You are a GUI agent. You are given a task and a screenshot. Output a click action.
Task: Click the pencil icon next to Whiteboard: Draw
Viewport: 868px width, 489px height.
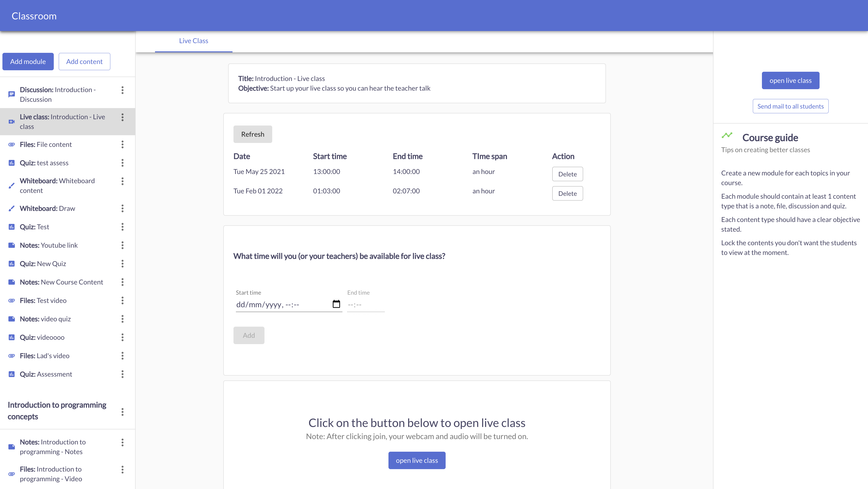pyautogui.click(x=11, y=208)
